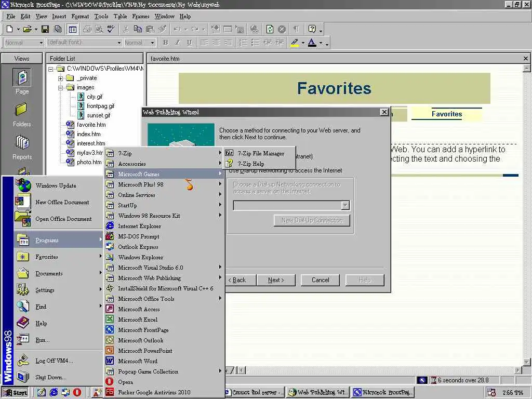Click the yellow highlight color swatch
Viewport: 532px width, 399px height.
[x=295, y=43]
